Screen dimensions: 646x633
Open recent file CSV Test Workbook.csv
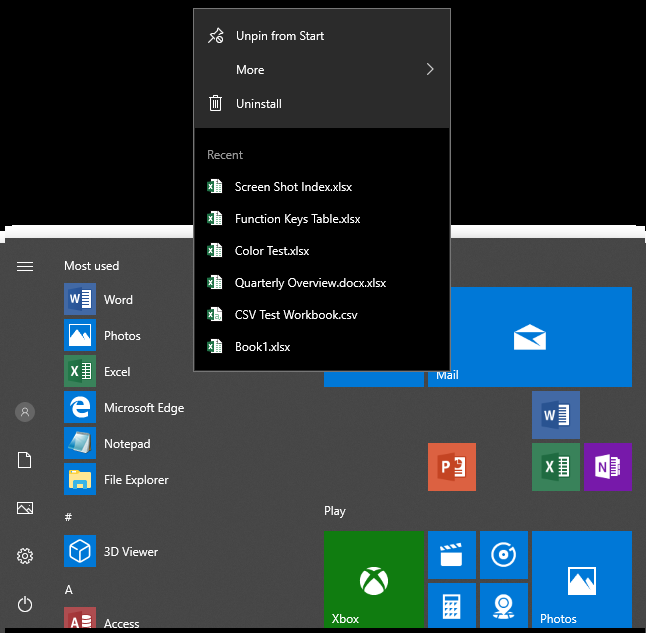(322, 315)
